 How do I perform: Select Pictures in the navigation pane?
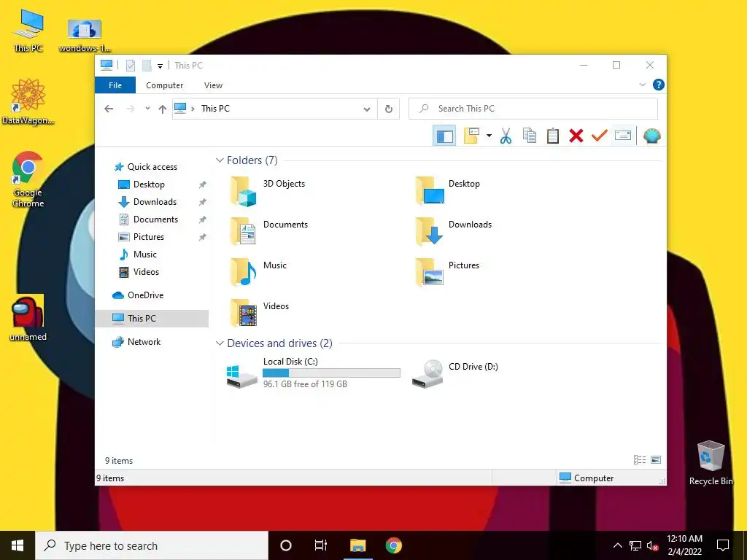coord(149,237)
